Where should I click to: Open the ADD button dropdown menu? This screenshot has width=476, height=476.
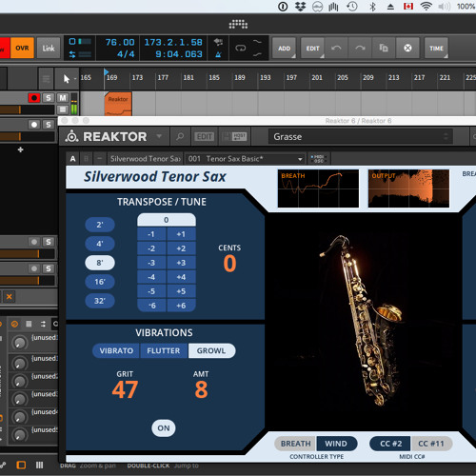[284, 48]
